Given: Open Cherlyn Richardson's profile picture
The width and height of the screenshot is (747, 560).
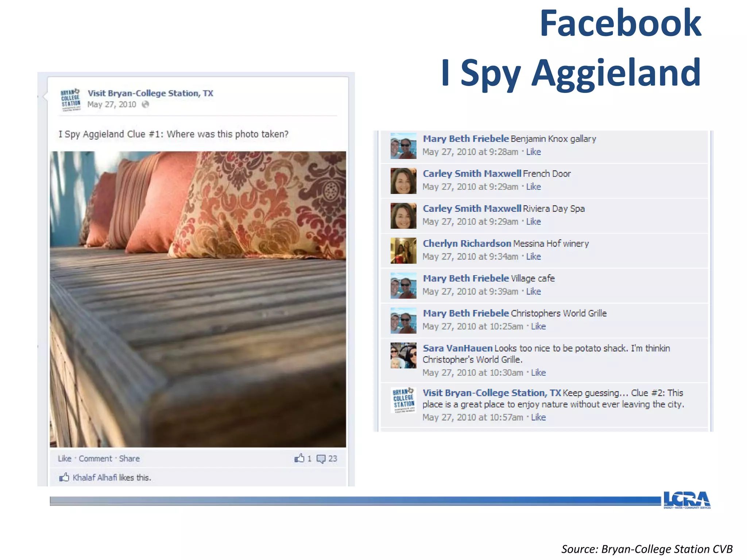Looking at the screenshot, I should 403,251.
